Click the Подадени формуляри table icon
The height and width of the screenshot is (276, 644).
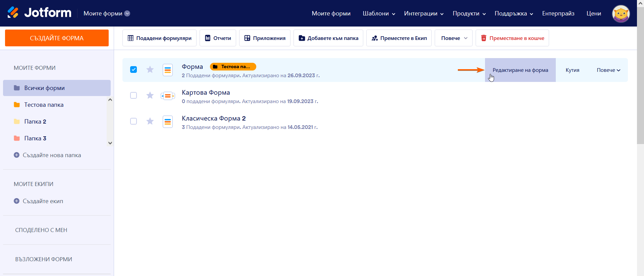click(x=130, y=38)
